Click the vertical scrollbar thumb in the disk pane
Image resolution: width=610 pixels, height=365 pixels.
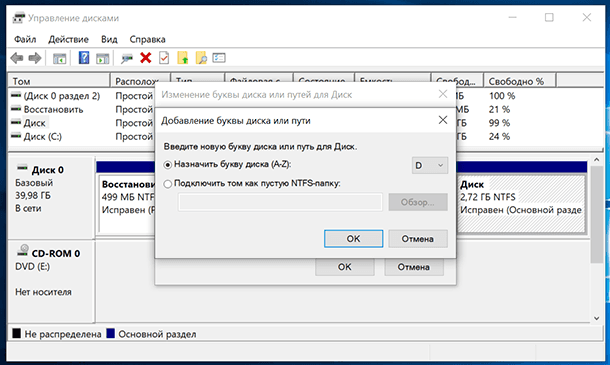pyautogui.click(x=597, y=214)
